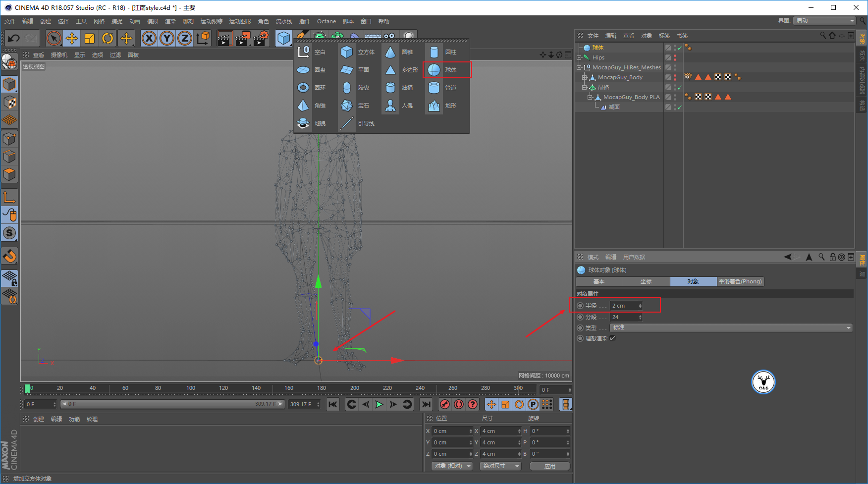Open the 运动图形 menu
This screenshot has width=868, height=484.
pos(240,21)
